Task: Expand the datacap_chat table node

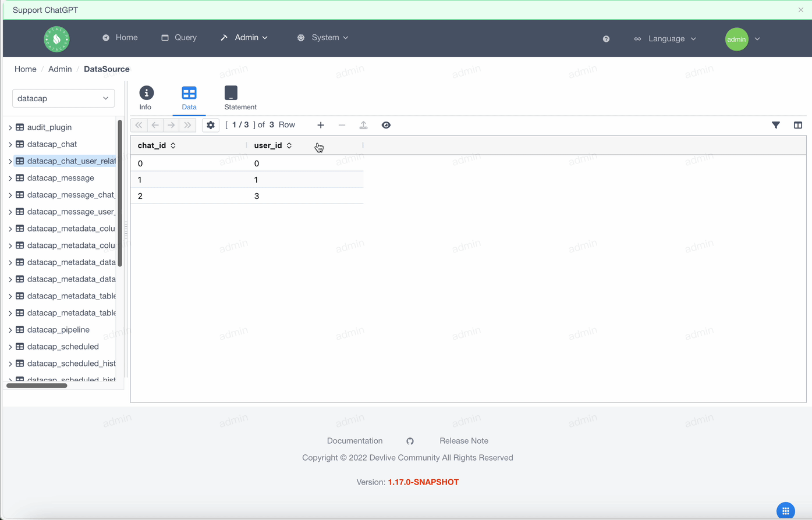Action: [10, 144]
